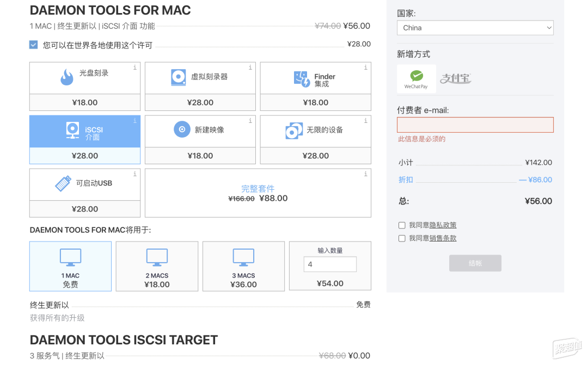Check the 我同意隐私政策 checkbox
The height and width of the screenshot is (365, 588).
coord(402,225)
